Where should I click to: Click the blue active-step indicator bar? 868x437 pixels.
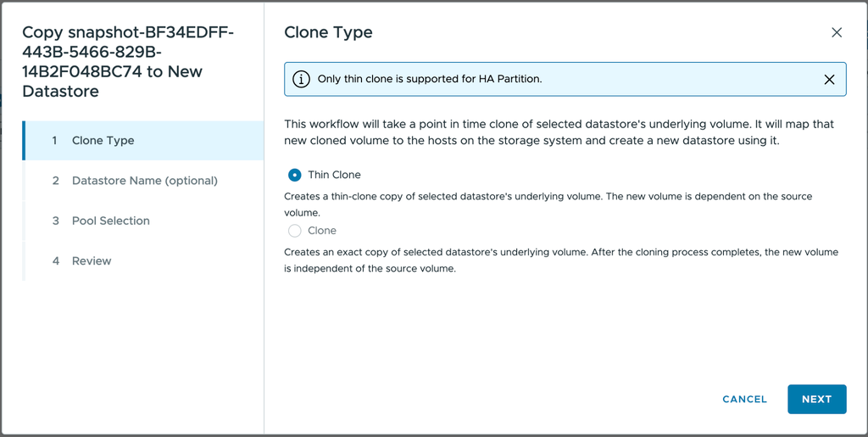click(24, 141)
